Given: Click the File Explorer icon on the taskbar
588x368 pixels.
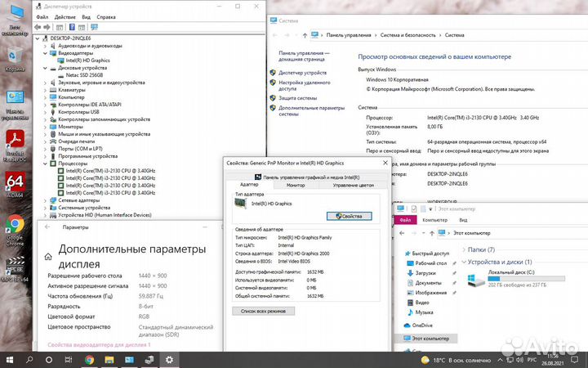Looking at the screenshot, I should (109, 360).
